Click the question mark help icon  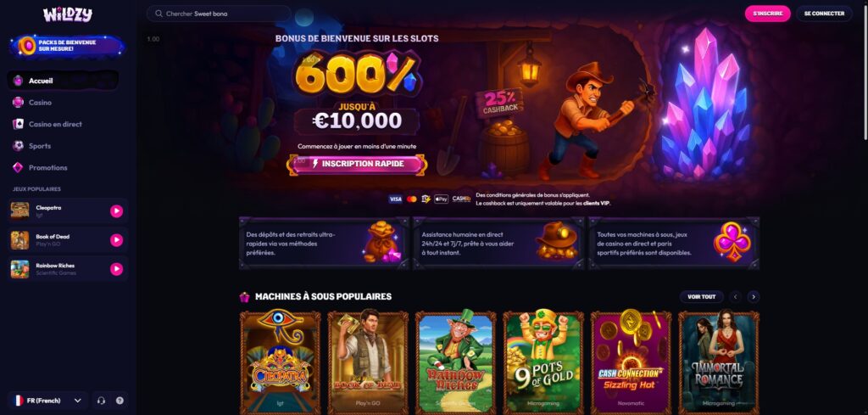pos(120,401)
